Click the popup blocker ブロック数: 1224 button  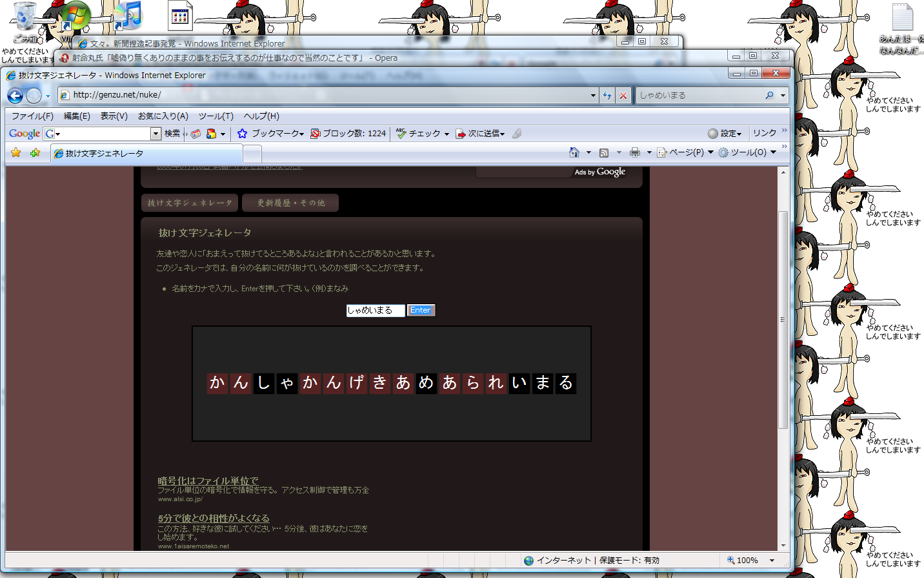coord(348,134)
